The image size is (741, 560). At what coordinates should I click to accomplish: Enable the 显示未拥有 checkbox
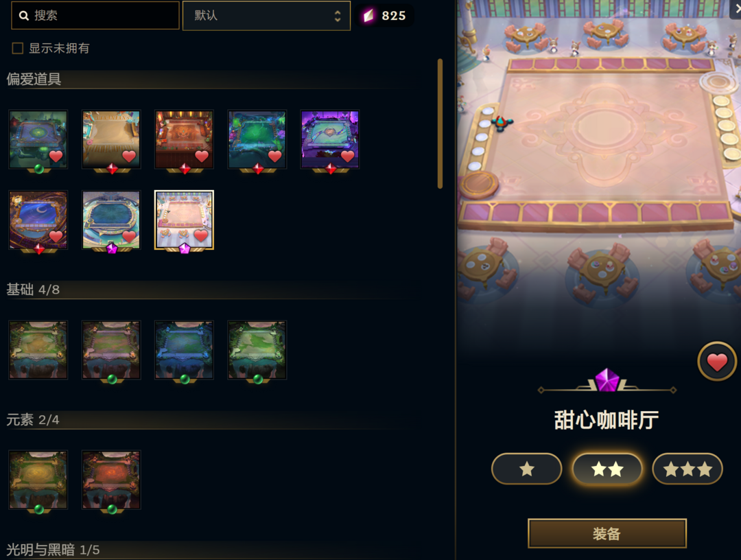click(x=17, y=48)
